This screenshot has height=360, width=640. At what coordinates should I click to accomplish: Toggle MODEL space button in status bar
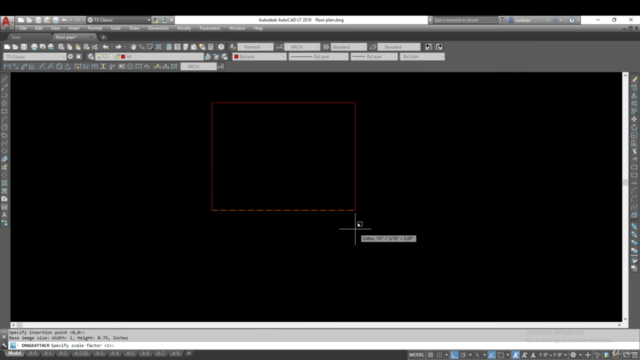(x=416, y=355)
